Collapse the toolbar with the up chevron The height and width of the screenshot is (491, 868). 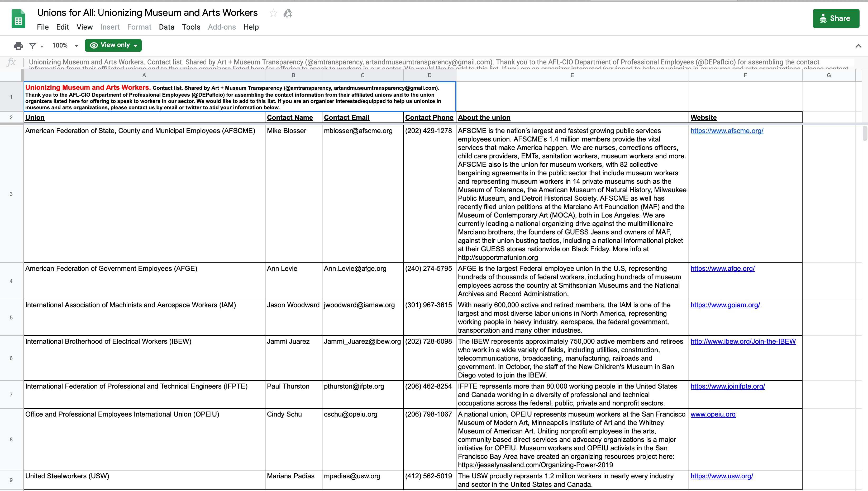pyautogui.click(x=858, y=46)
